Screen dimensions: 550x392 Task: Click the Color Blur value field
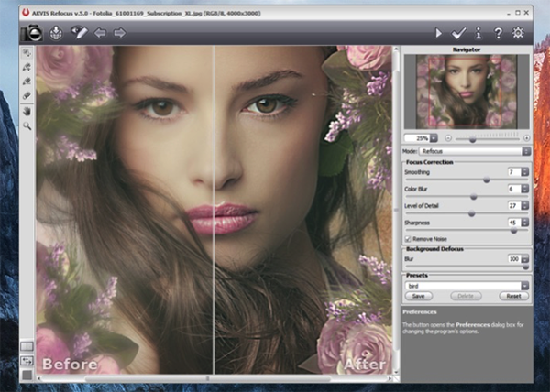(x=514, y=189)
